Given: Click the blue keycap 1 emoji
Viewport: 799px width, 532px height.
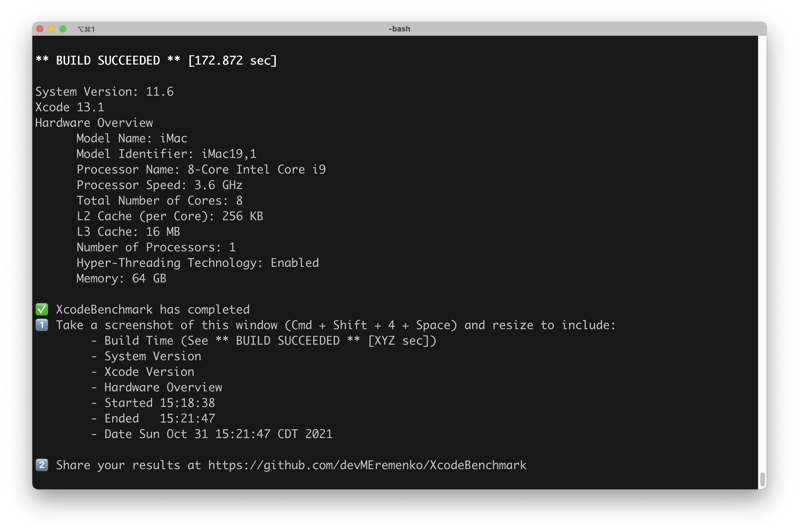Looking at the screenshot, I should pyautogui.click(x=42, y=325).
